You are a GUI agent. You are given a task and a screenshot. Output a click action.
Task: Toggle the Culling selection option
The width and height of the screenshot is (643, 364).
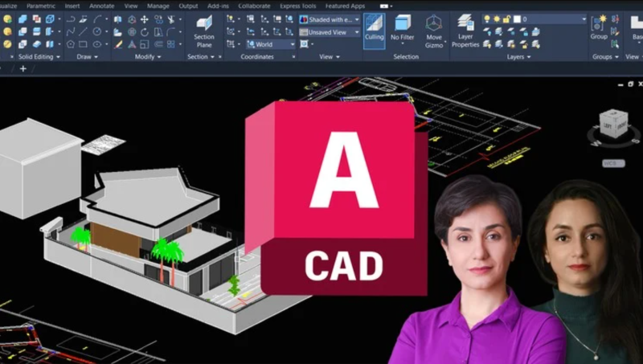(374, 31)
